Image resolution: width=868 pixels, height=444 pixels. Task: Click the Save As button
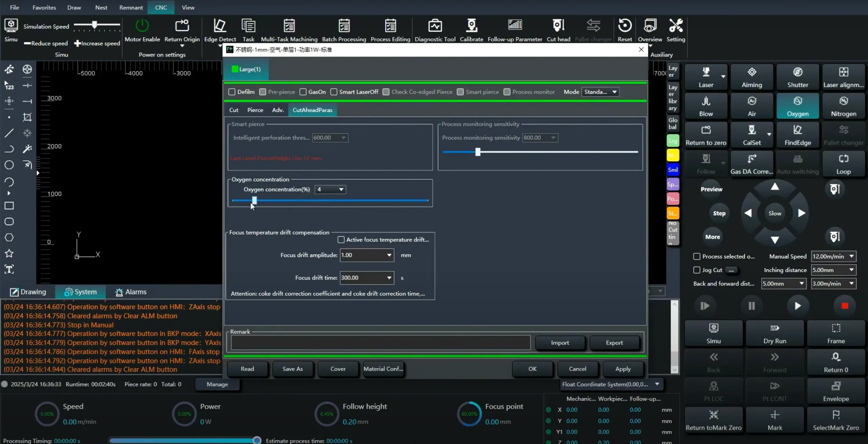292,369
